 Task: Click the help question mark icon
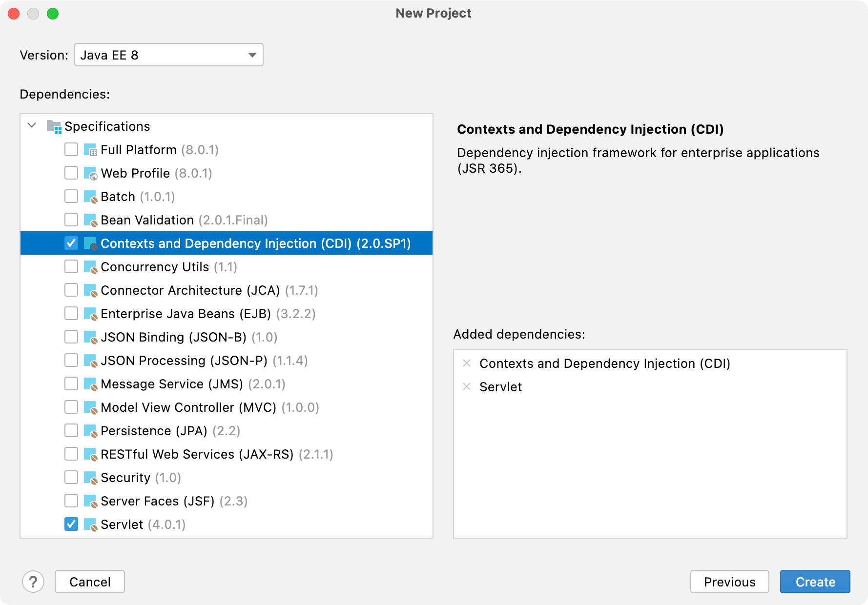pos(33,582)
